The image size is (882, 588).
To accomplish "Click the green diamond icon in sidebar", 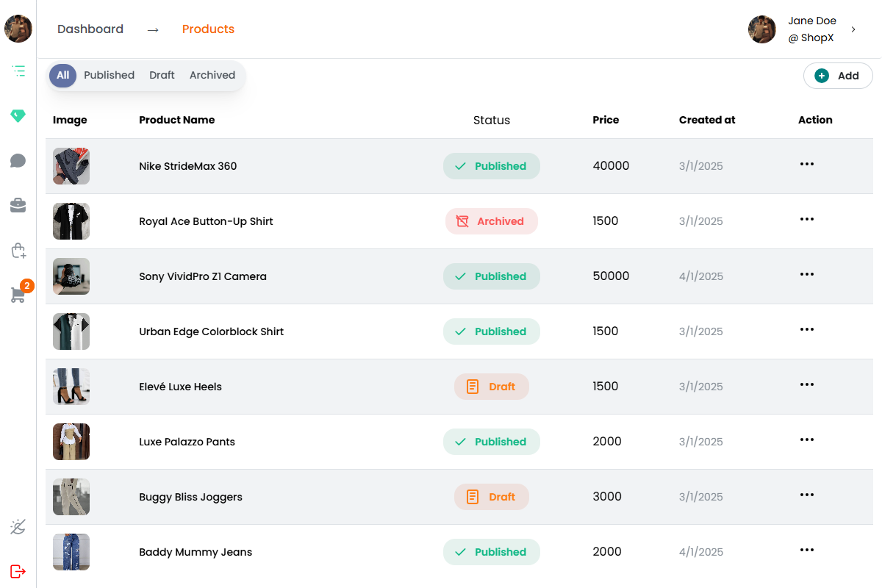I will click(18, 116).
